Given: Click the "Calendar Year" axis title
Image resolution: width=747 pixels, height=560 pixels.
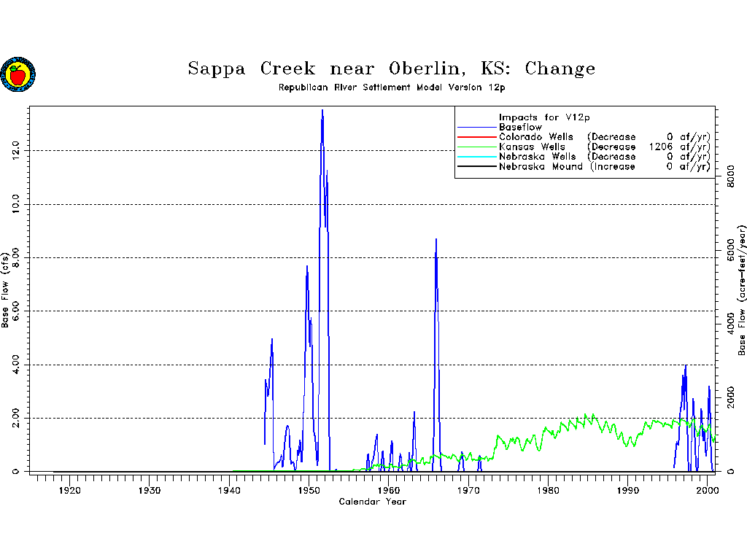Looking at the screenshot, I should pos(373,502).
